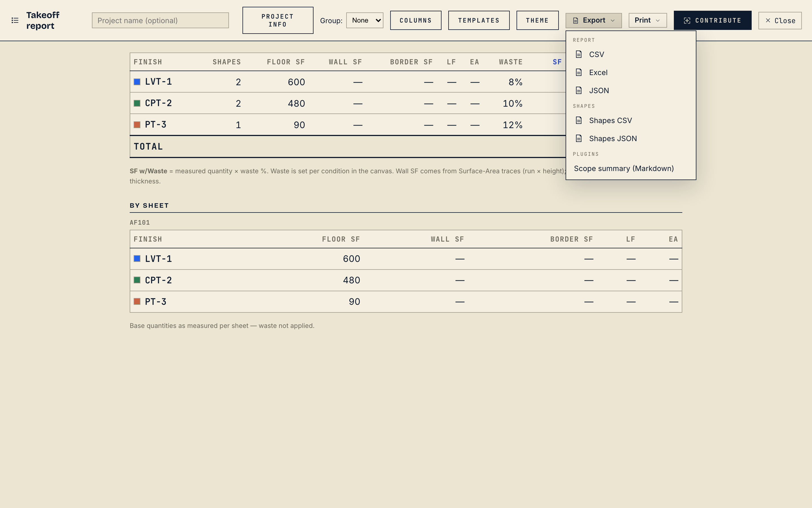
Task: Click the X icon in Close button
Action: 768,21
